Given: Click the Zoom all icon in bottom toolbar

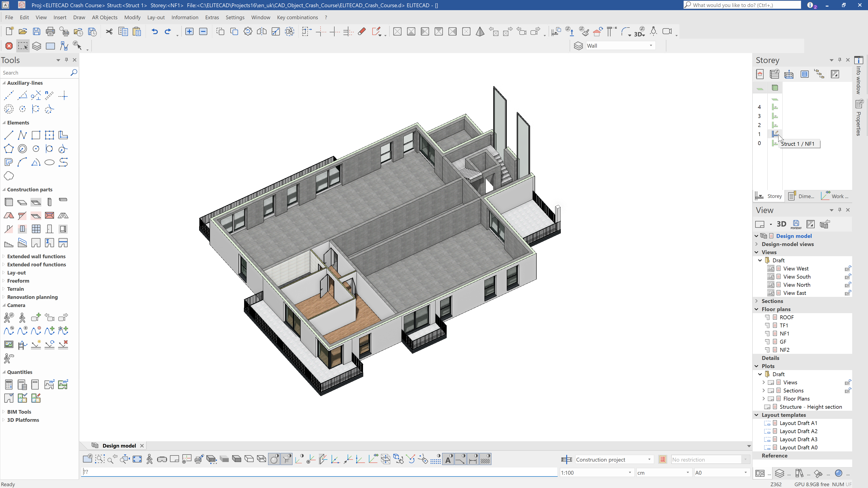Looking at the screenshot, I should click(137, 459).
